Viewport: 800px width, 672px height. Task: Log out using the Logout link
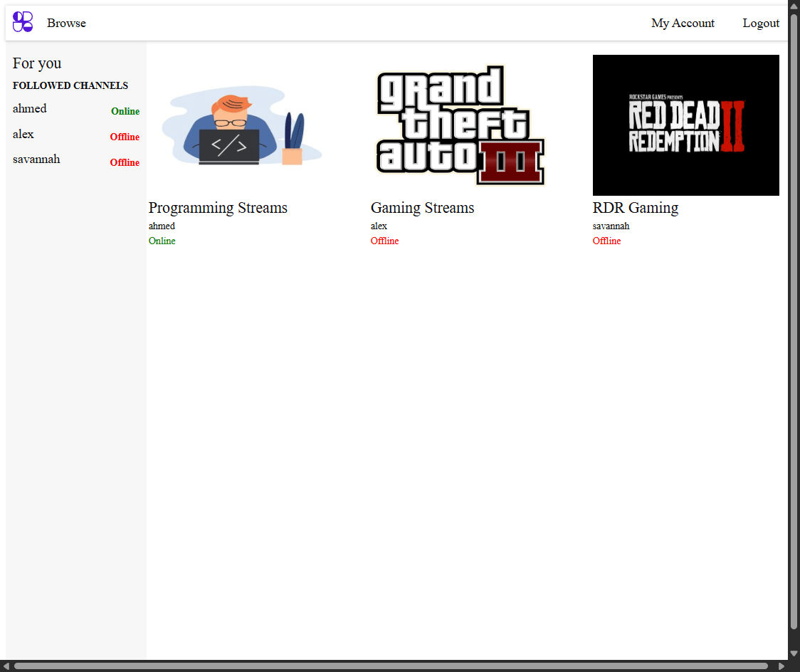click(761, 23)
